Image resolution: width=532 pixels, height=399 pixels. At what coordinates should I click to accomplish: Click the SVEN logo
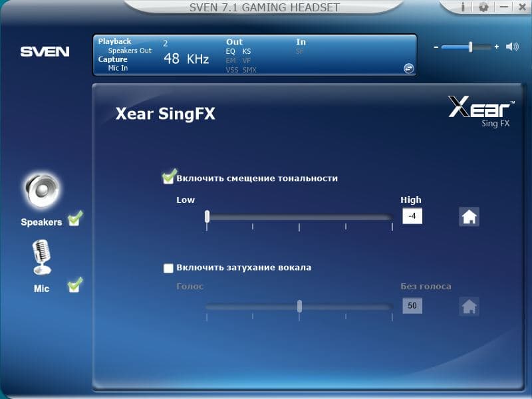(x=45, y=52)
